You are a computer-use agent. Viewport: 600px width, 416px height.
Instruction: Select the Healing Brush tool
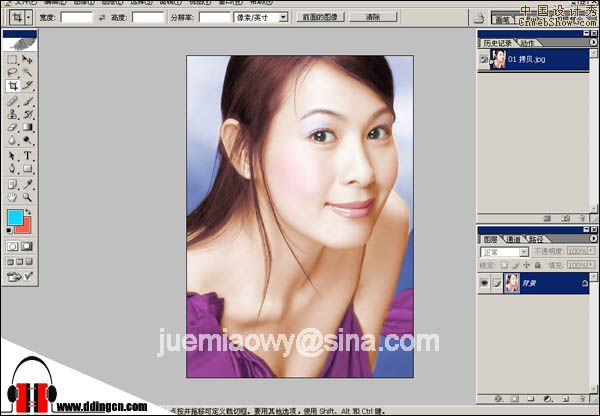[12, 101]
